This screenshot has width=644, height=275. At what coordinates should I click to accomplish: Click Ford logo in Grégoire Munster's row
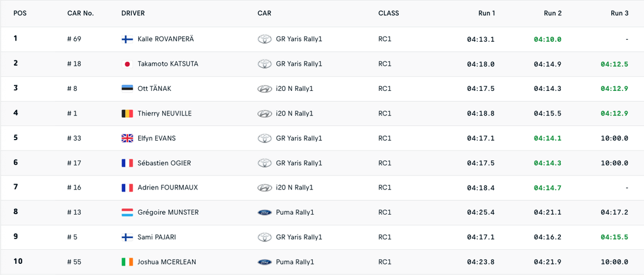(265, 212)
